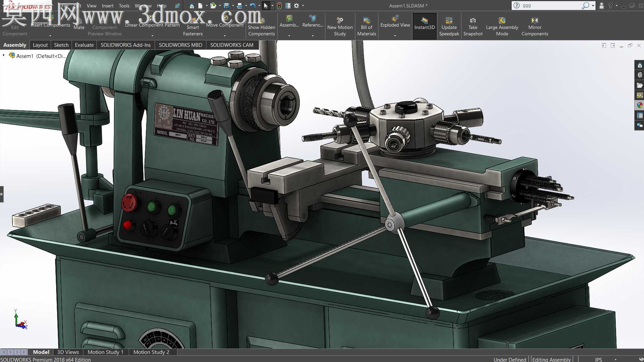This screenshot has height=362, width=644.
Task: Toggle the FeatureManager panel side handle
Action: (2, 194)
